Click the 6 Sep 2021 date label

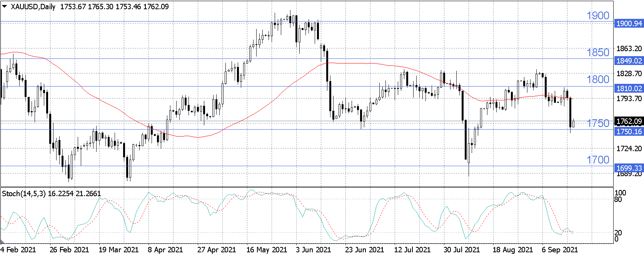[x=560, y=250]
